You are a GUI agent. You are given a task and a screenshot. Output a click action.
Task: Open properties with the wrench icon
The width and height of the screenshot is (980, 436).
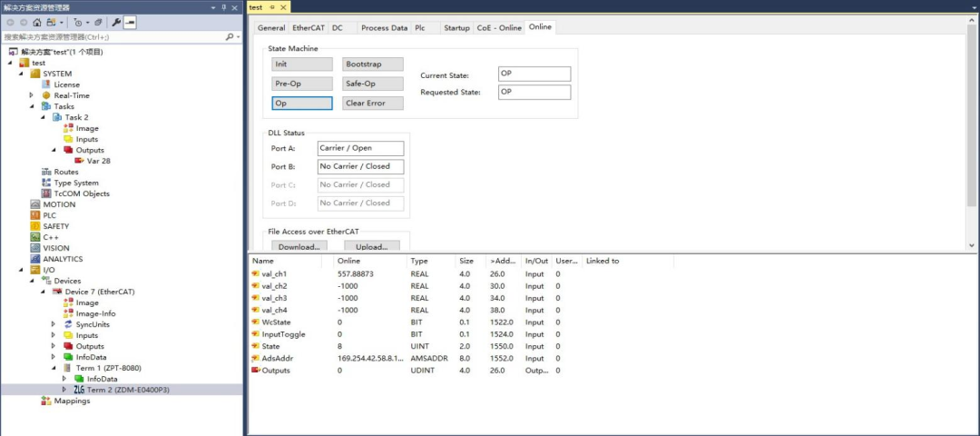click(x=116, y=23)
